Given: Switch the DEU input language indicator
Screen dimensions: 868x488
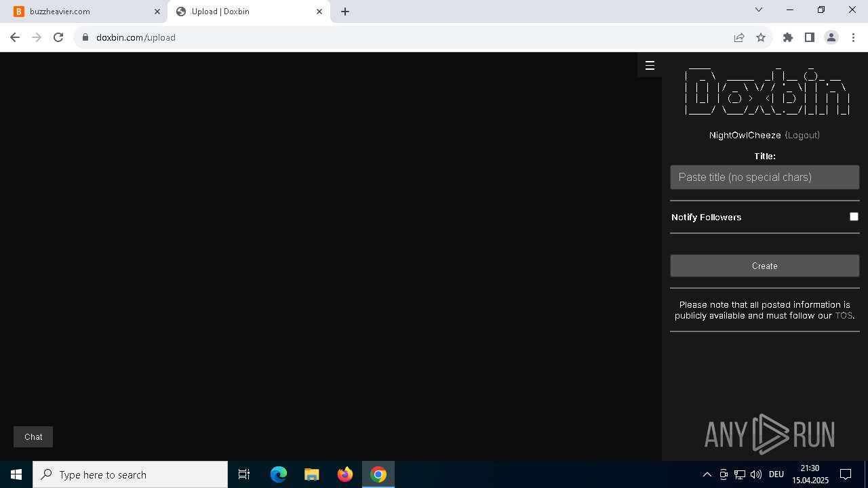Looking at the screenshot, I should tap(776, 474).
